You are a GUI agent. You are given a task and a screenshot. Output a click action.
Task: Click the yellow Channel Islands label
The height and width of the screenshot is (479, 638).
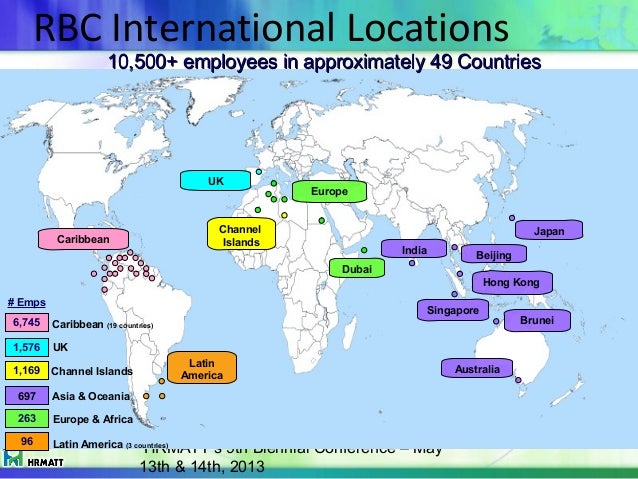coord(241,235)
